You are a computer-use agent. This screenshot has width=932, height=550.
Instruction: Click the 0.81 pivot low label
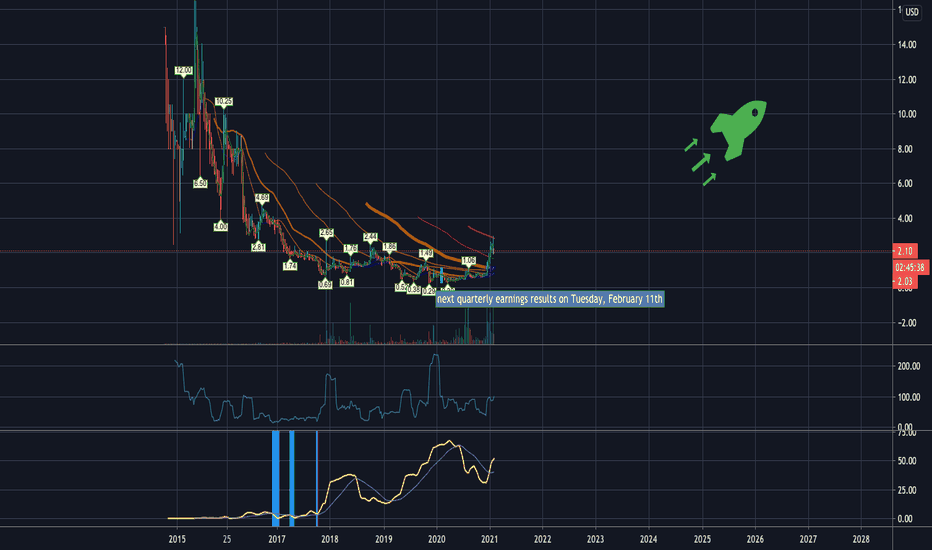click(347, 282)
